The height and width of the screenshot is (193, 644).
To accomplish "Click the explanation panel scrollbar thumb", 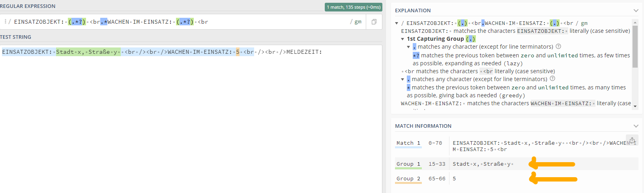I will click(x=635, y=47).
